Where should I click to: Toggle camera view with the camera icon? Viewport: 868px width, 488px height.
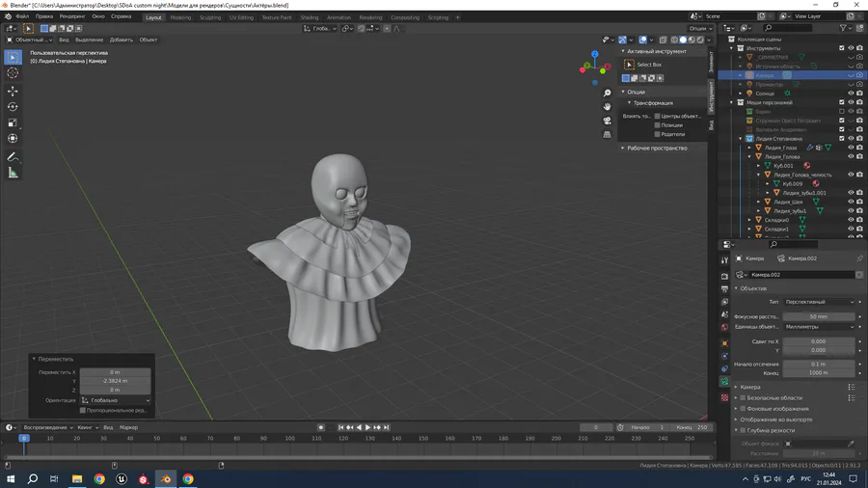[x=608, y=121]
